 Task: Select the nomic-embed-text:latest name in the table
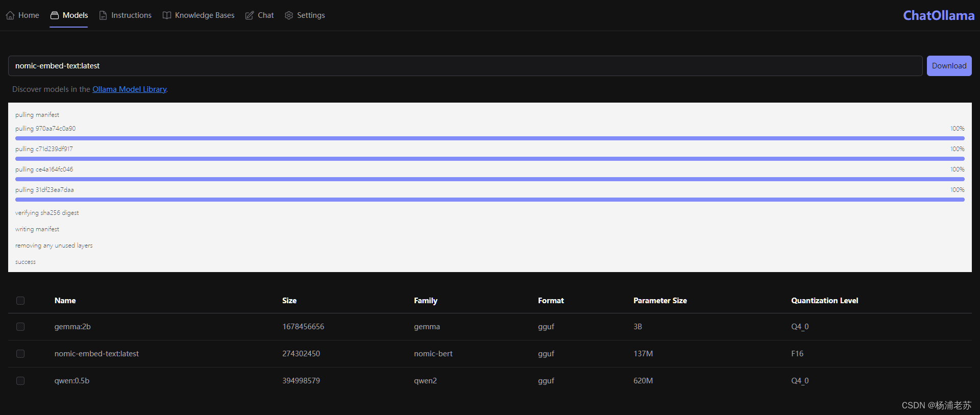point(96,354)
